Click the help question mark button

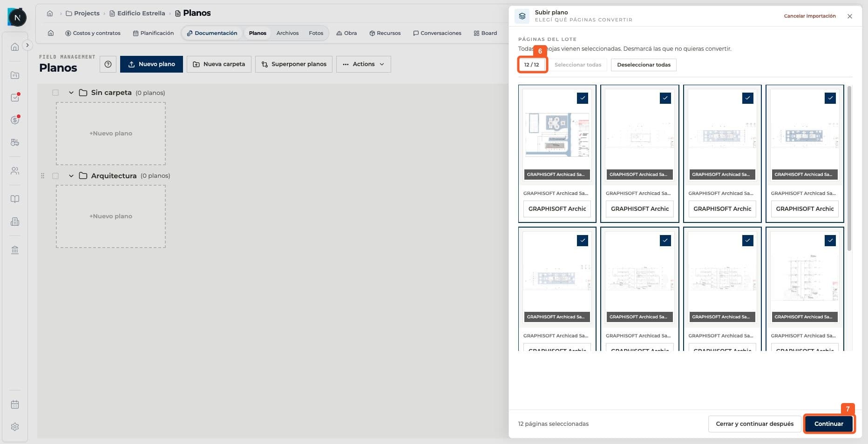[x=108, y=64]
